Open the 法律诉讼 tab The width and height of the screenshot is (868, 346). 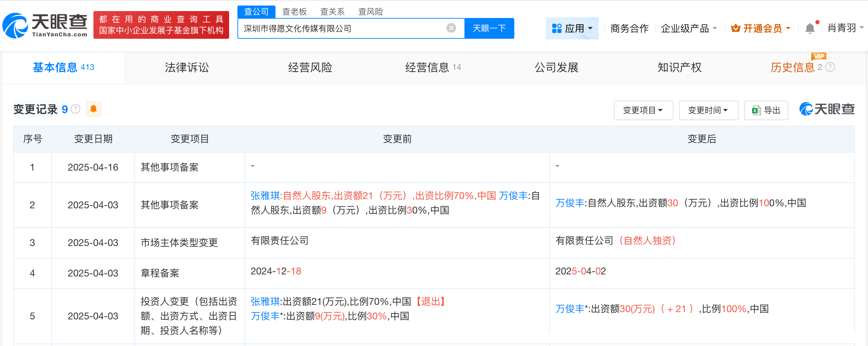[x=186, y=68]
